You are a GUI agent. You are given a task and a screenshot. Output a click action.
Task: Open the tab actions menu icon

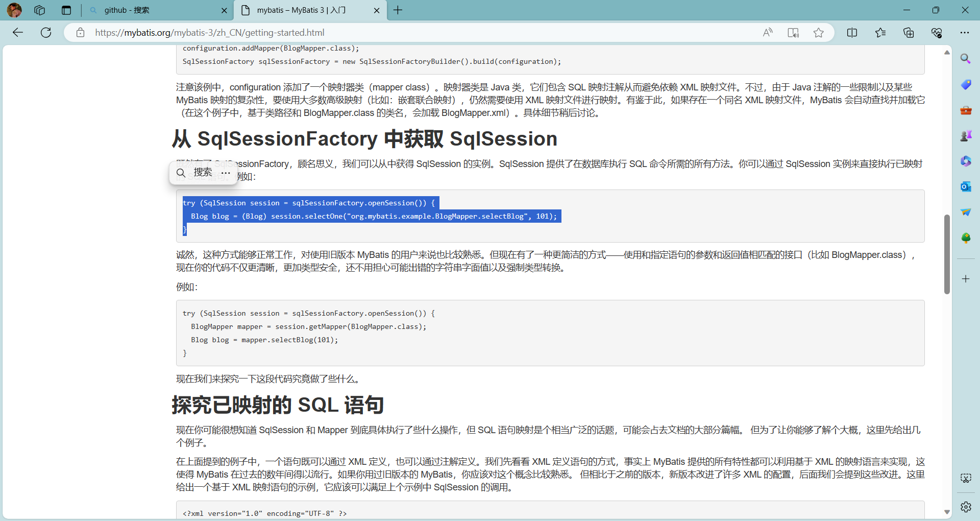66,10
